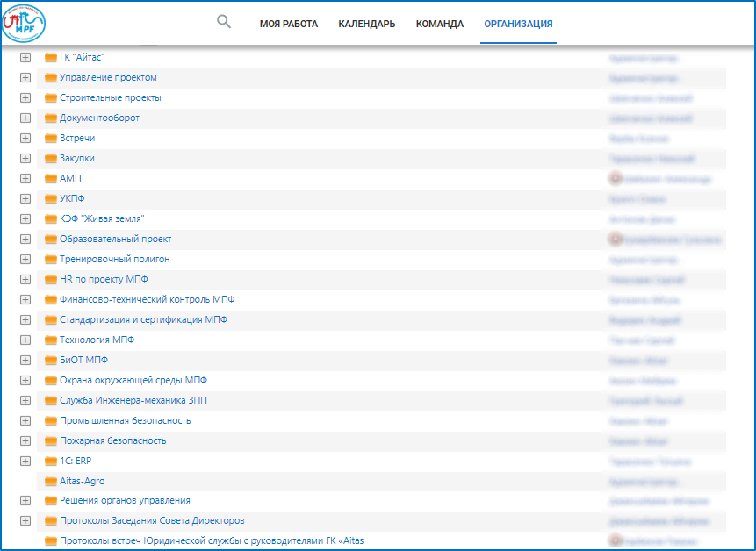The image size is (756, 551).
Task: Open Охрана окружающей среды МПФ link
Action: point(133,381)
